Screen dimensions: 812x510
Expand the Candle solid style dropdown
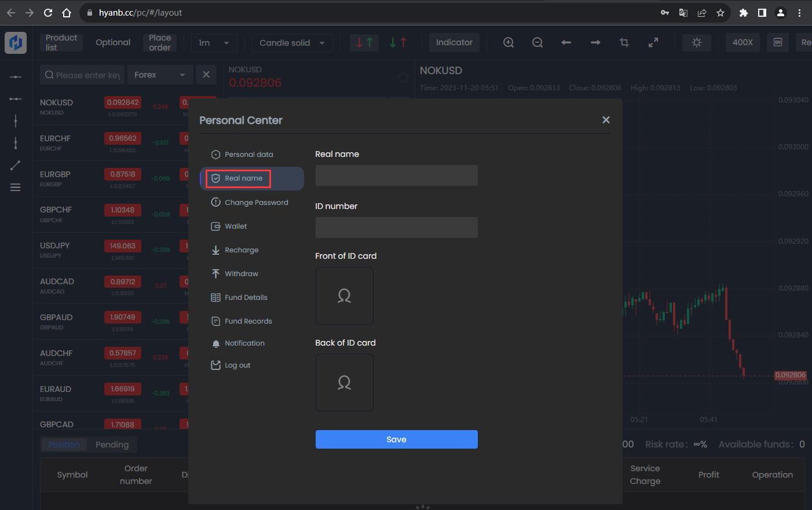tap(292, 43)
